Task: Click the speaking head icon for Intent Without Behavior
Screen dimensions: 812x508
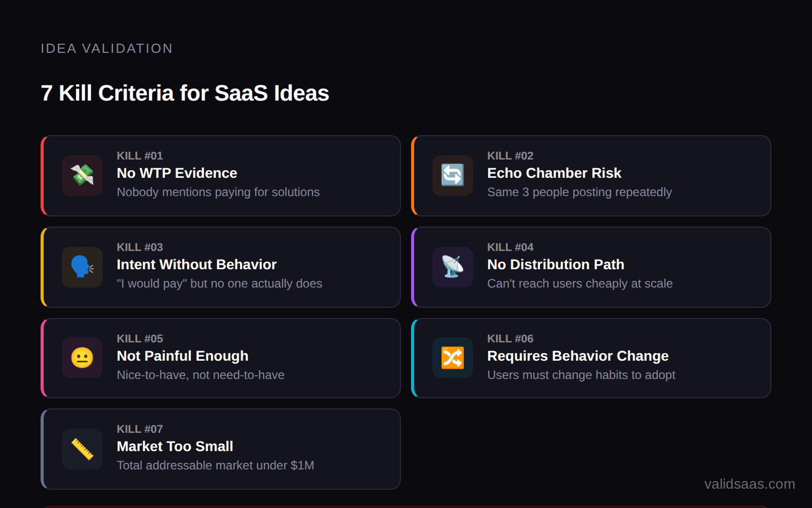Action: coord(82,267)
